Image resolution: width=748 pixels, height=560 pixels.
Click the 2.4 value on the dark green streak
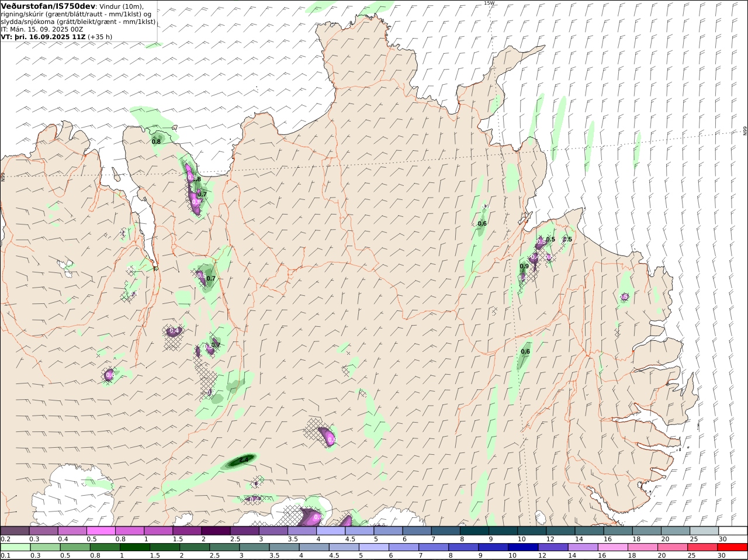[x=244, y=460]
